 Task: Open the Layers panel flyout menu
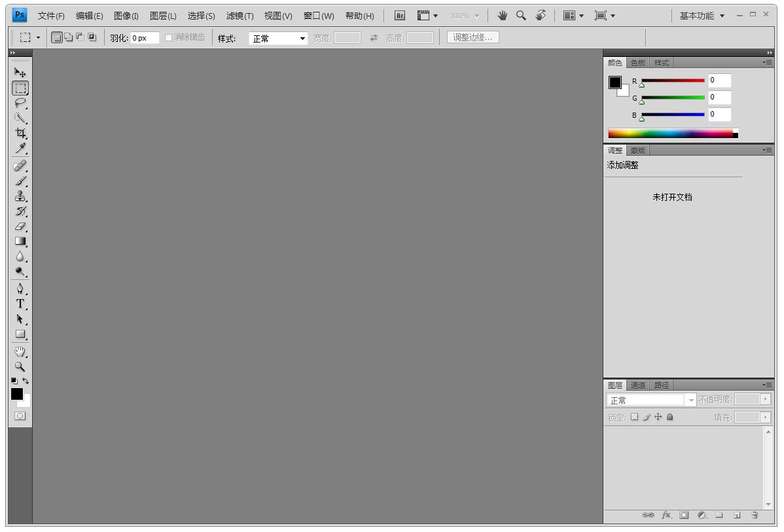click(x=766, y=385)
